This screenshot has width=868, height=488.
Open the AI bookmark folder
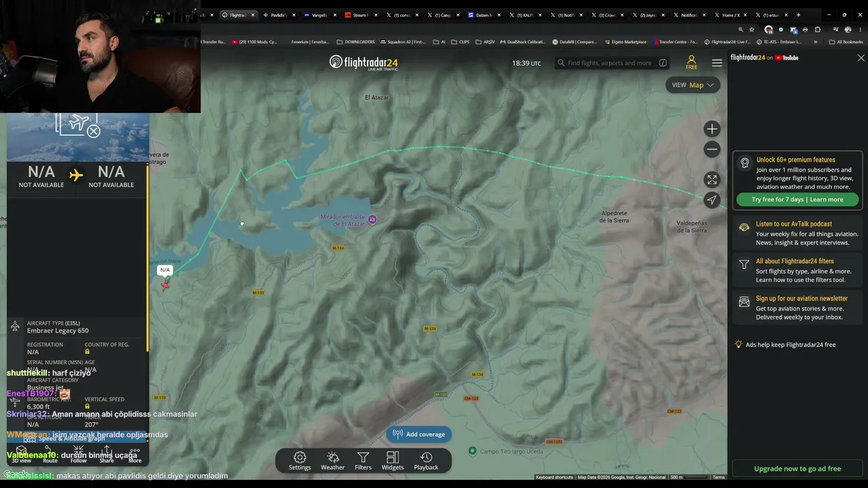tap(439, 42)
